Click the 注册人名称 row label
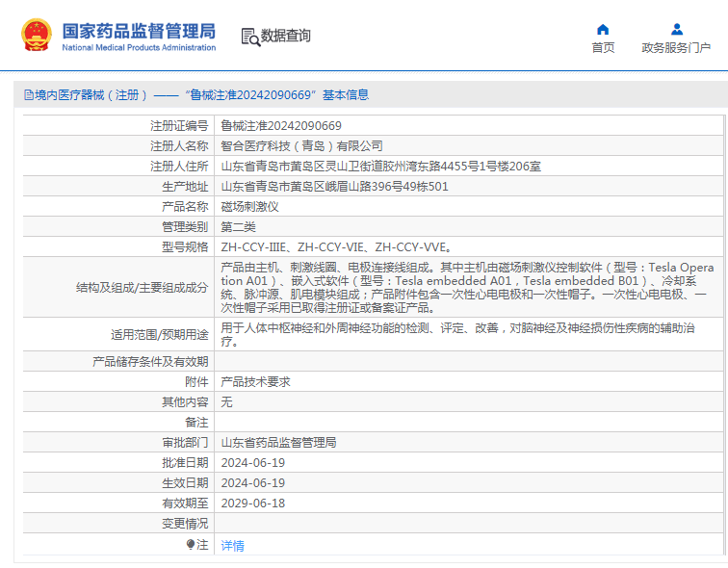This screenshot has width=728, height=568. (x=179, y=146)
